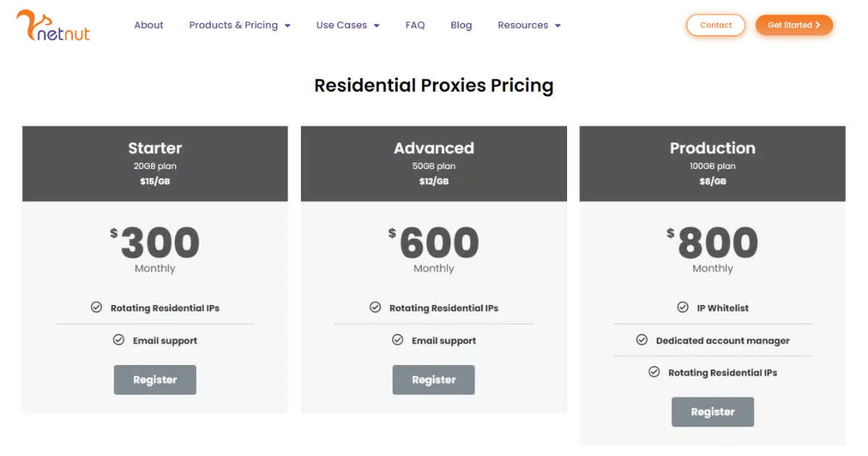Register for the Advanced 50GB plan
Viewport: 868px width, 456px height.
pos(433,380)
